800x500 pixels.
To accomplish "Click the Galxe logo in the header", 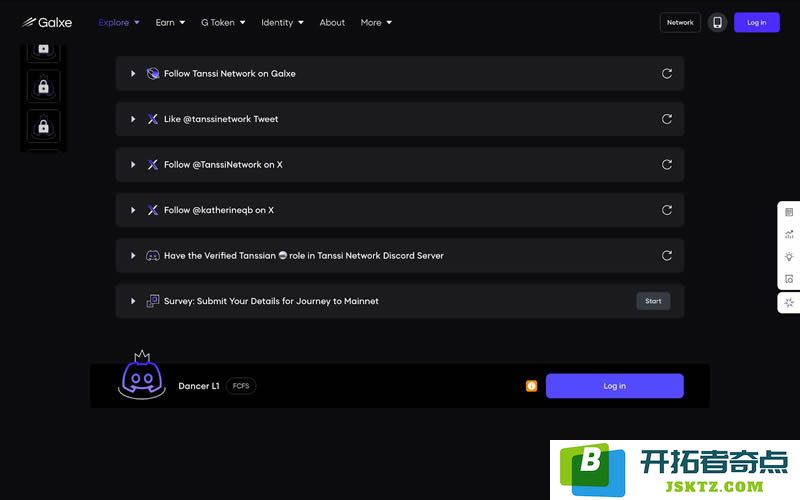I will (47, 22).
